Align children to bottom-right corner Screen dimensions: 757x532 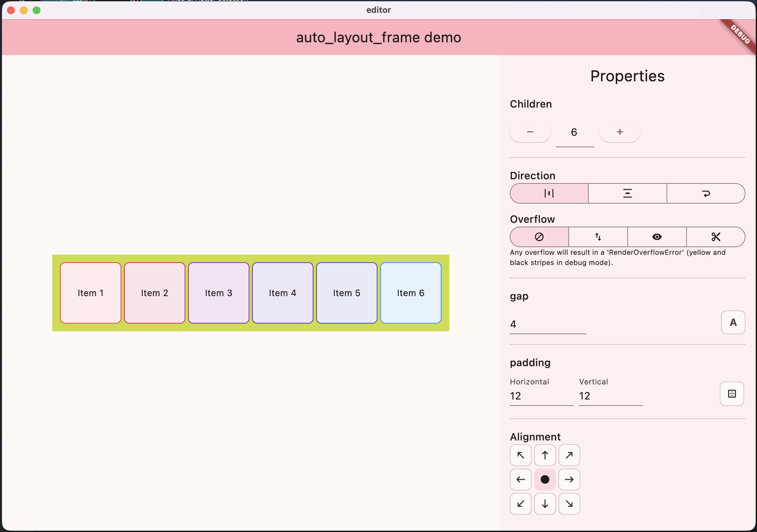pyautogui.click(x=569, y=504)
